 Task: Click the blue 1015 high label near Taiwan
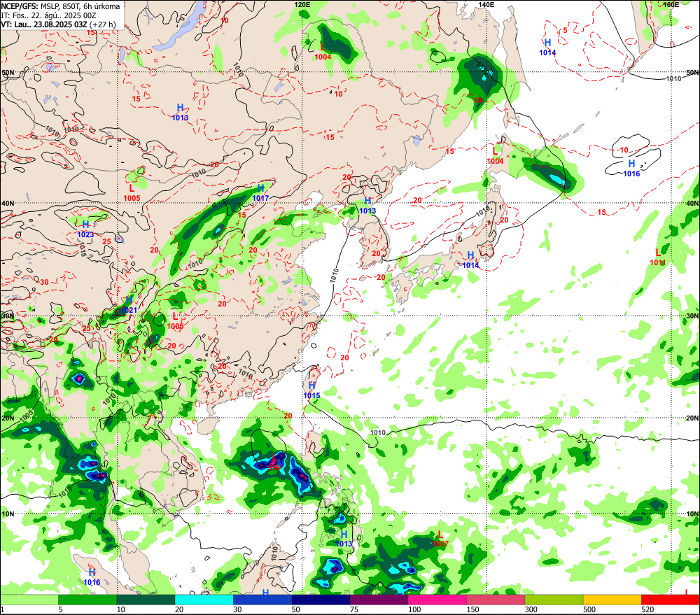point(311,395)
